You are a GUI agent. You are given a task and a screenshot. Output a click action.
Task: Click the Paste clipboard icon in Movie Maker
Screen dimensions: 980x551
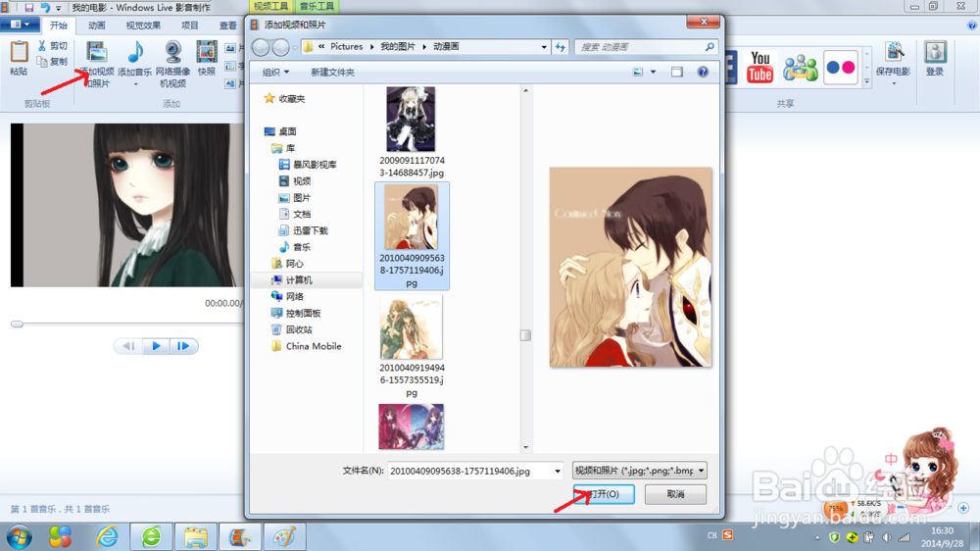pos(19,52)
